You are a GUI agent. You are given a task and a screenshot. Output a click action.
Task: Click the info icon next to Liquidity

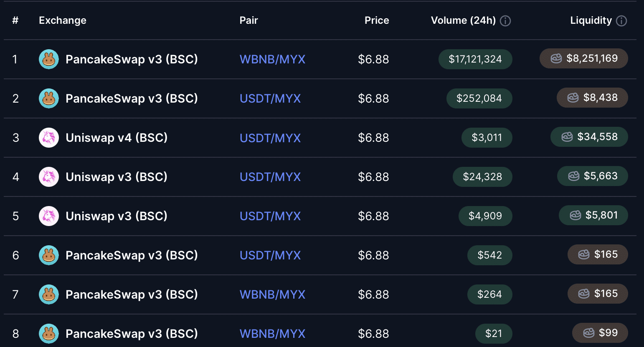(621, 20)
